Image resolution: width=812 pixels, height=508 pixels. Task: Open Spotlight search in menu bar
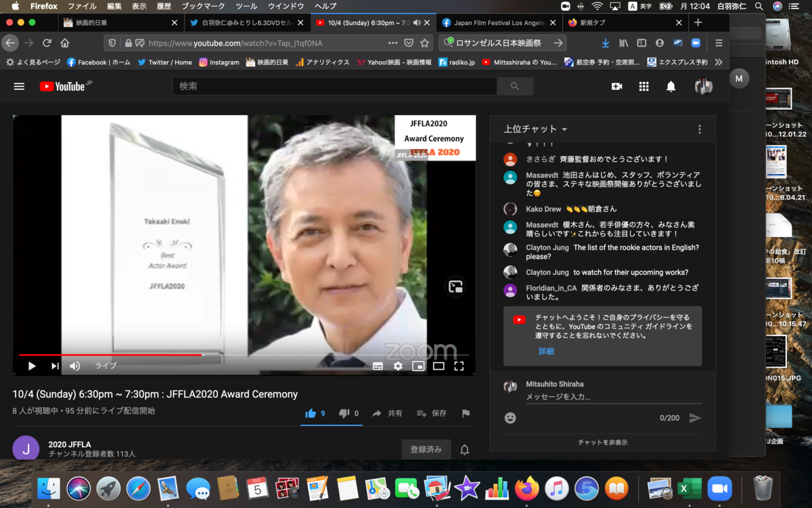point(759,6)
